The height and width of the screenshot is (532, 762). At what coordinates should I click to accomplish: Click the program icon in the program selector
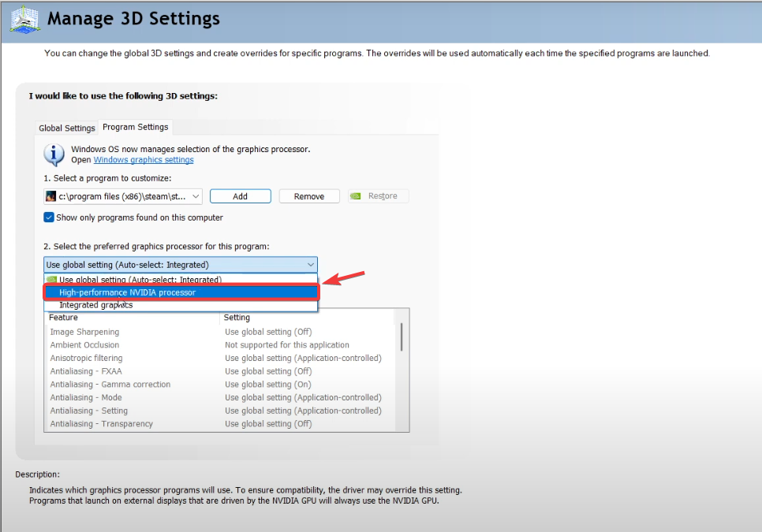pos(50,196)
